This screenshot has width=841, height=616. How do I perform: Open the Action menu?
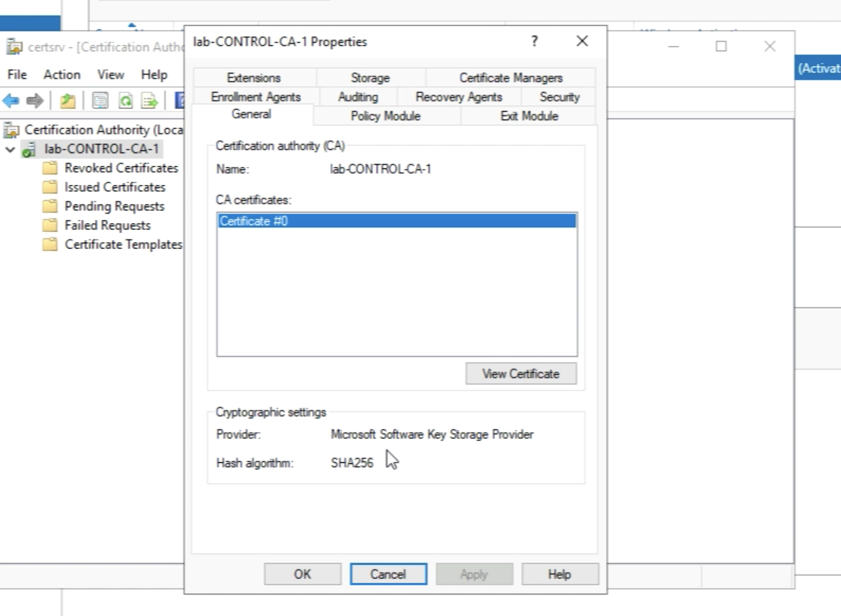point(62,75)
